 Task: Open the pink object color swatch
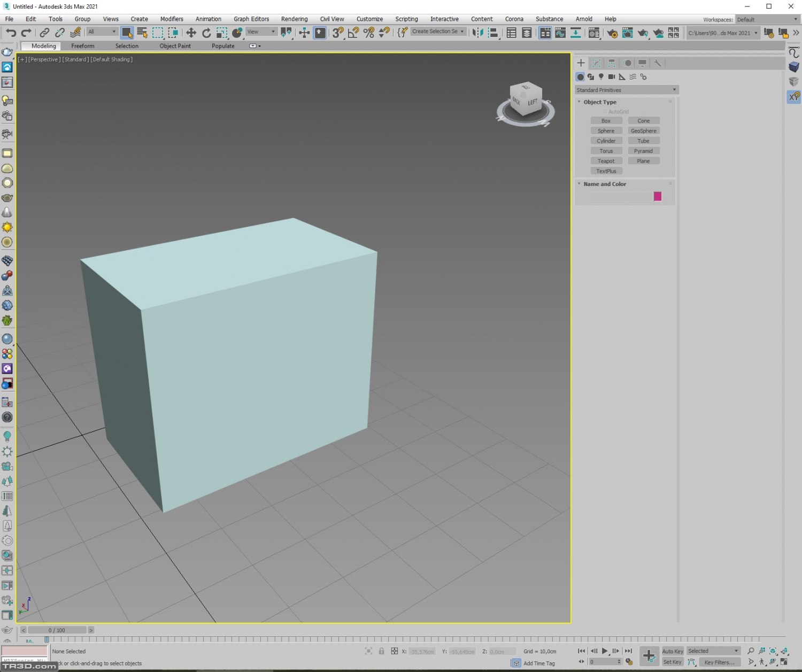coord(658,196)
